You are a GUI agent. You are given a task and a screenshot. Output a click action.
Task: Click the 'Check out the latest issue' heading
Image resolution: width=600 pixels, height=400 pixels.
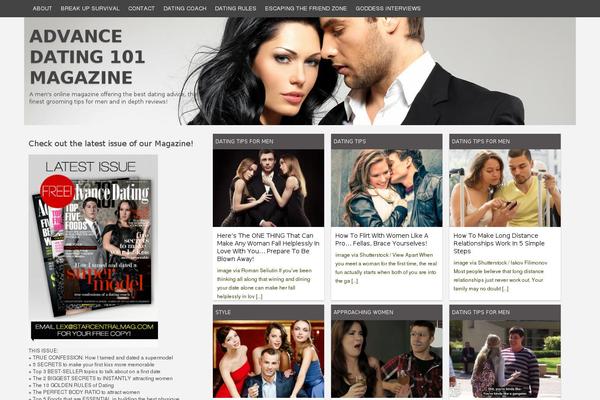[x=111, y=144]
